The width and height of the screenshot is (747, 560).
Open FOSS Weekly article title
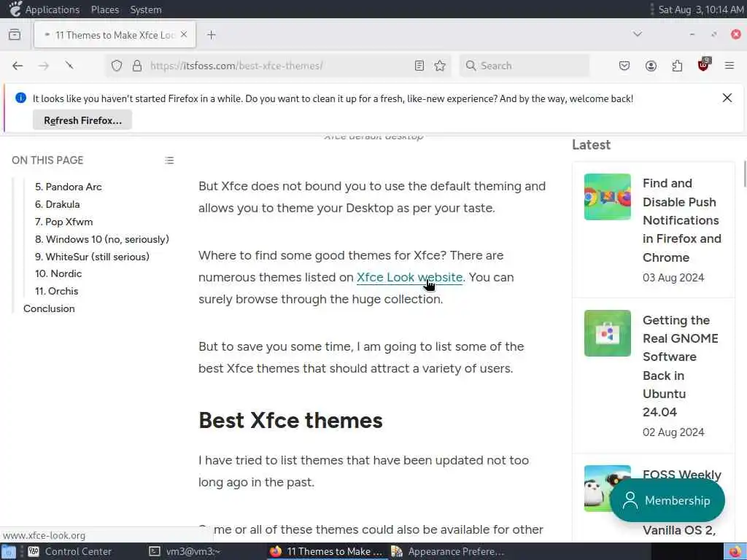(682, 474)
